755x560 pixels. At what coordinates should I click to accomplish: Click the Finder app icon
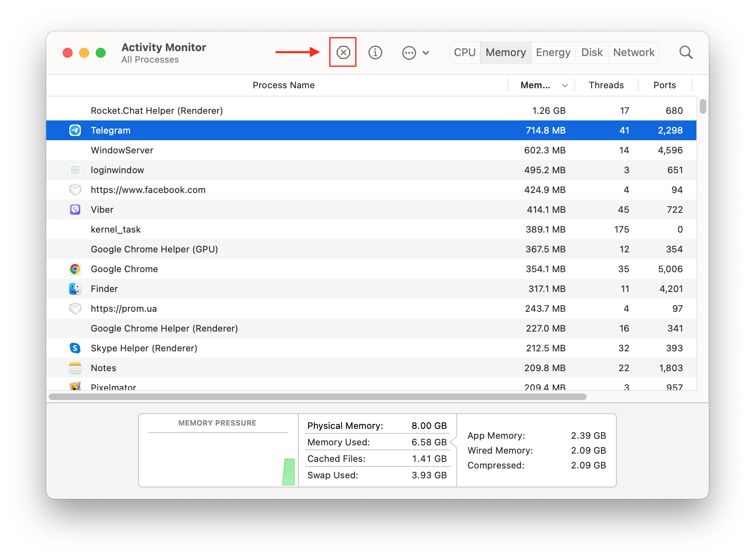[x=75, y=289]
